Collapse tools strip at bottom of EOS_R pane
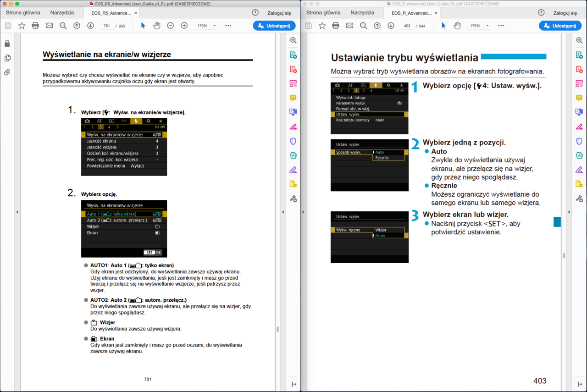The width and height of the screenshot is (587, 392). tap(580, 384)
